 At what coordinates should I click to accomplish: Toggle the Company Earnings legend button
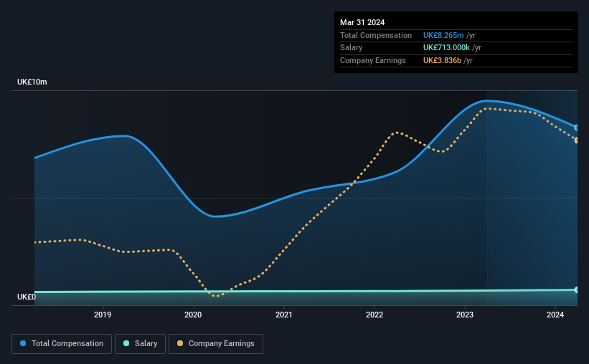[216, 344]
